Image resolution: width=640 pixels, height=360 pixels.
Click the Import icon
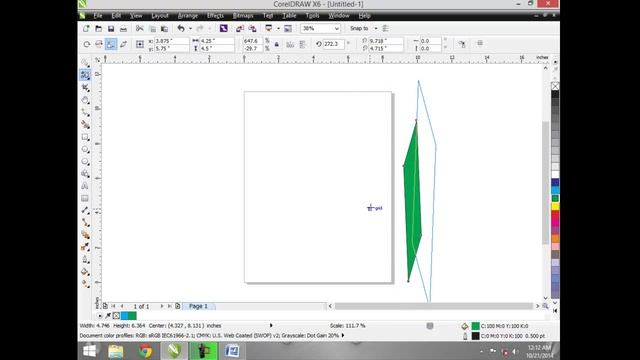tap(240, 29)
